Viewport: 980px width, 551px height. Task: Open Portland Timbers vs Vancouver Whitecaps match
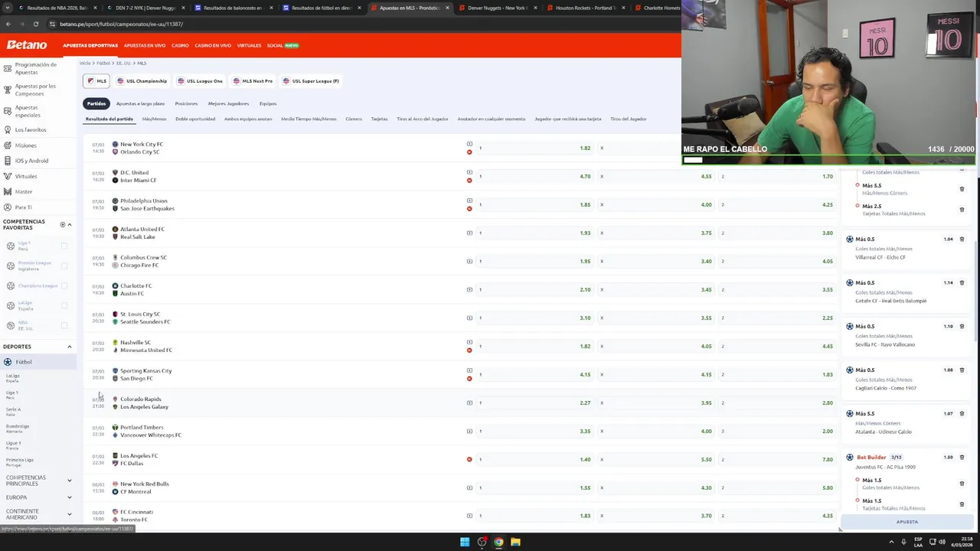(151, 431)
